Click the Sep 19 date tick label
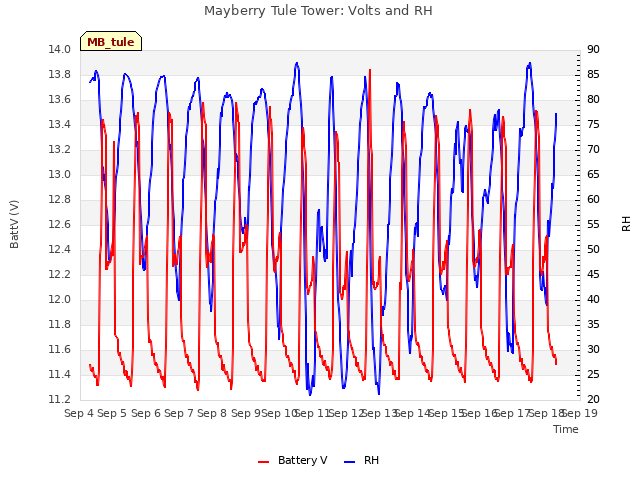The image size is (640, 480). (x=579, y=413)
